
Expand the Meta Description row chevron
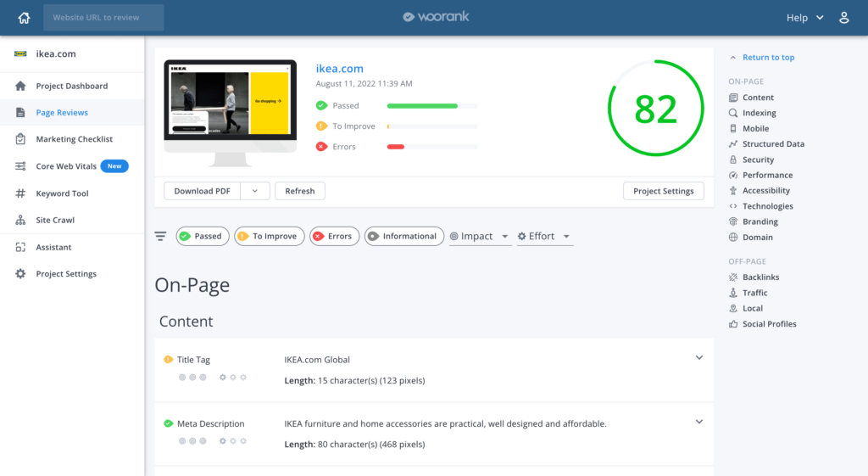[699, 422]
